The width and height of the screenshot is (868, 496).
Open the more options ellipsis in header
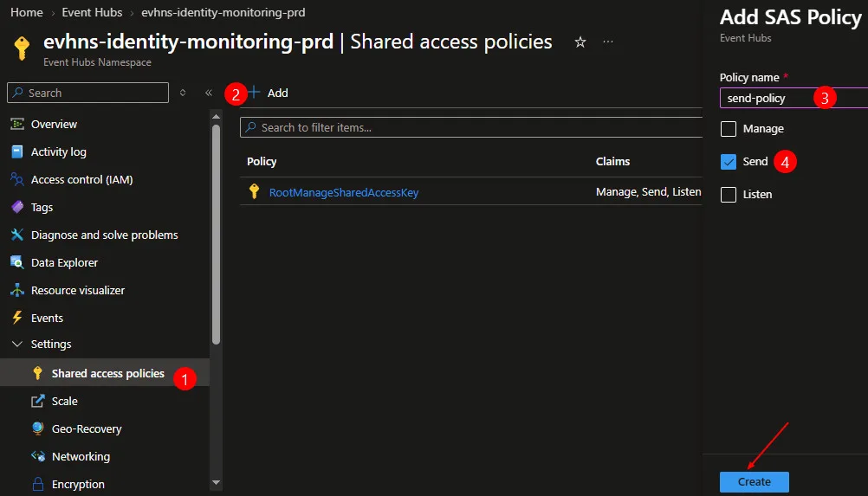[x=608, y=42]
